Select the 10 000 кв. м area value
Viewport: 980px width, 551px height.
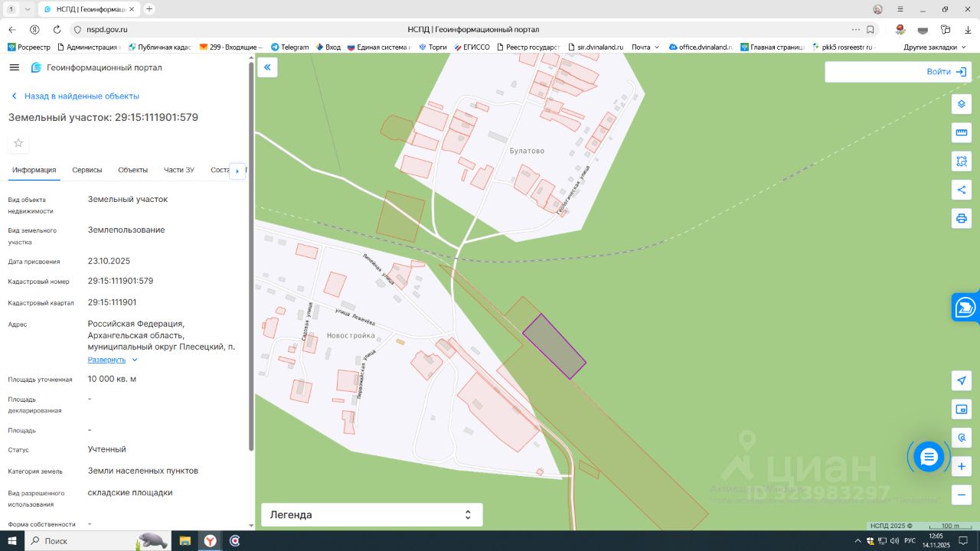pyautogui.click(x=113, y=379)
